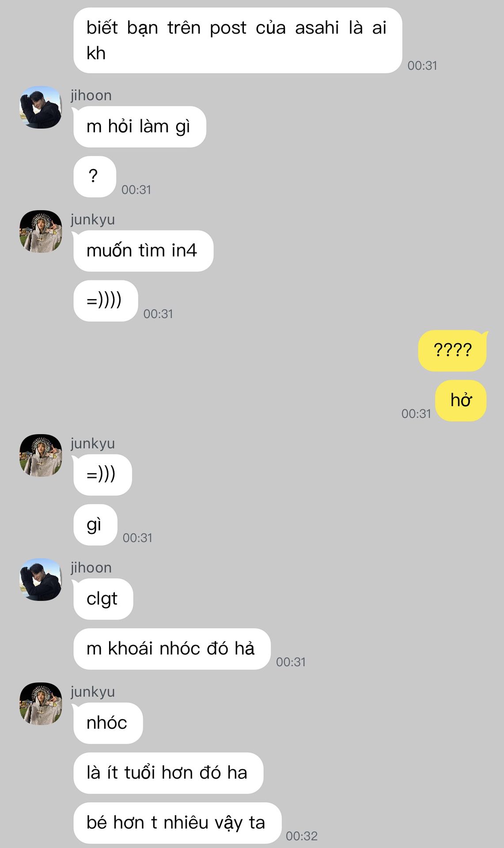The image size is (504, 848).
Task: Select the 'clgt' message from jihoon
Action: [x=103, y=599]
